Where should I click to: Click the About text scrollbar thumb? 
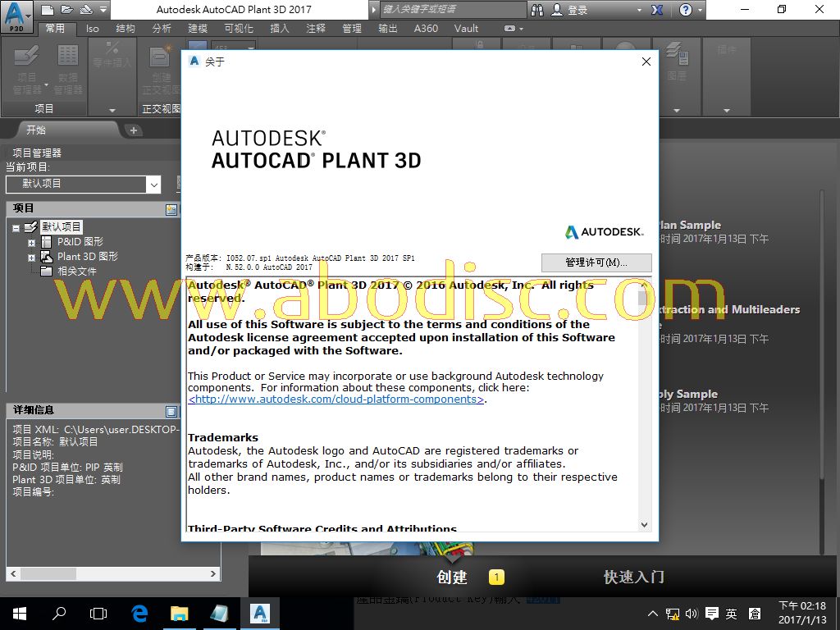643,298
